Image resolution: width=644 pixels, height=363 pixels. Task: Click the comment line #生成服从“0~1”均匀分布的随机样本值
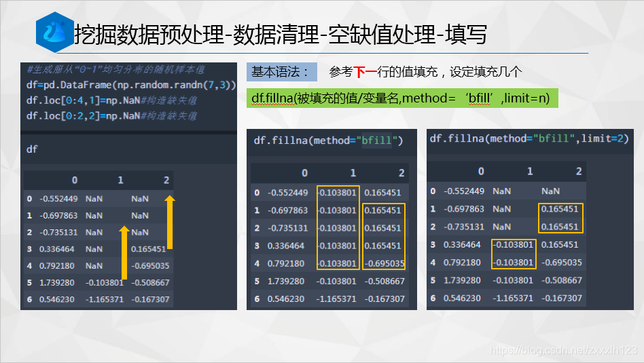tap(115, 69)
